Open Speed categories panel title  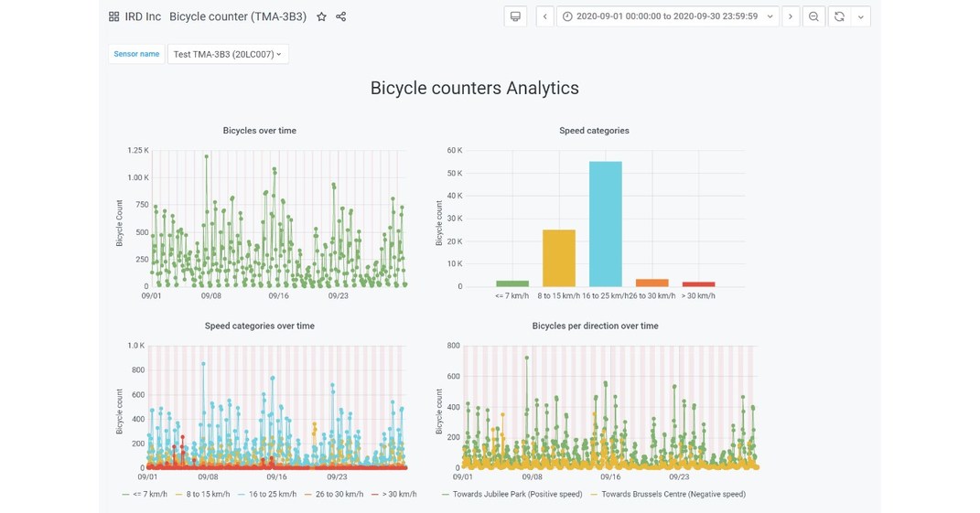pos(595,131)
